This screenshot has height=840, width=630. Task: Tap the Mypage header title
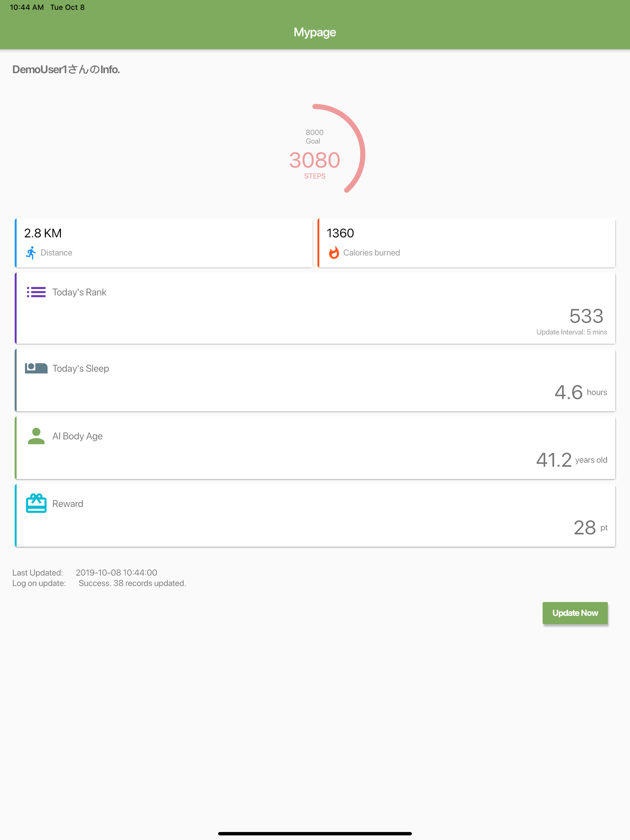coord(315,32)
